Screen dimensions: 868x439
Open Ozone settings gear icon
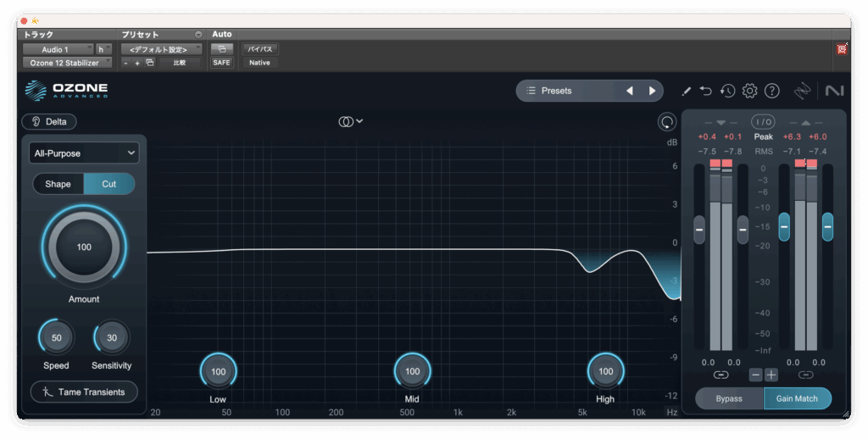click(749, 91)
